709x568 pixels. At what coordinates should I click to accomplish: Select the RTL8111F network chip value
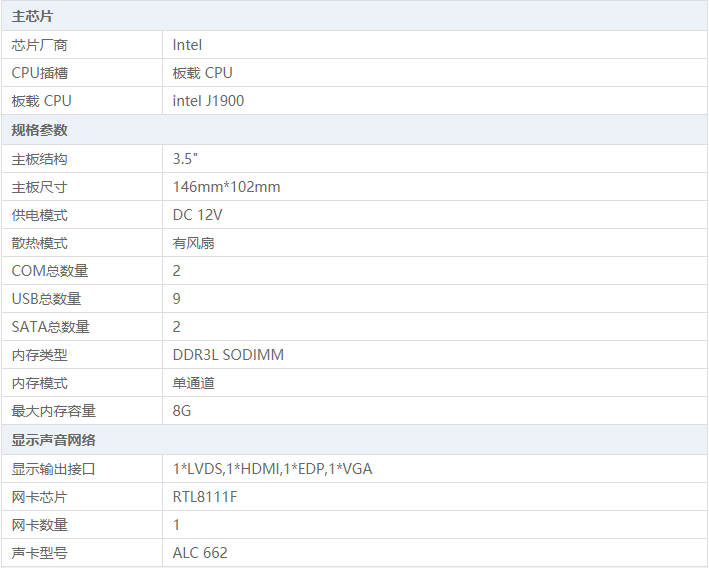[205, 497]
